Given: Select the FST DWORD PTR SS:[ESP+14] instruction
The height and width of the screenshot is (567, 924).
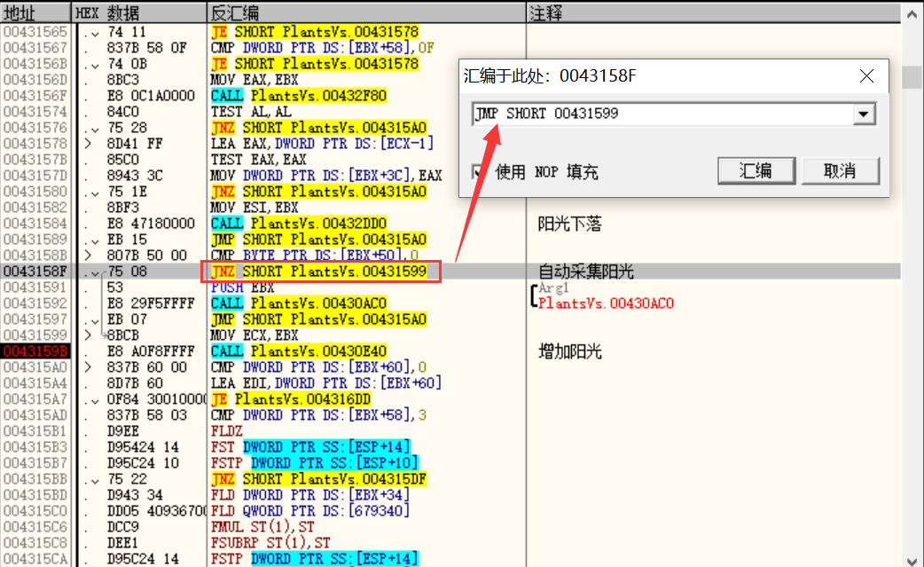Looking at the screenshot, I should 310,446.
